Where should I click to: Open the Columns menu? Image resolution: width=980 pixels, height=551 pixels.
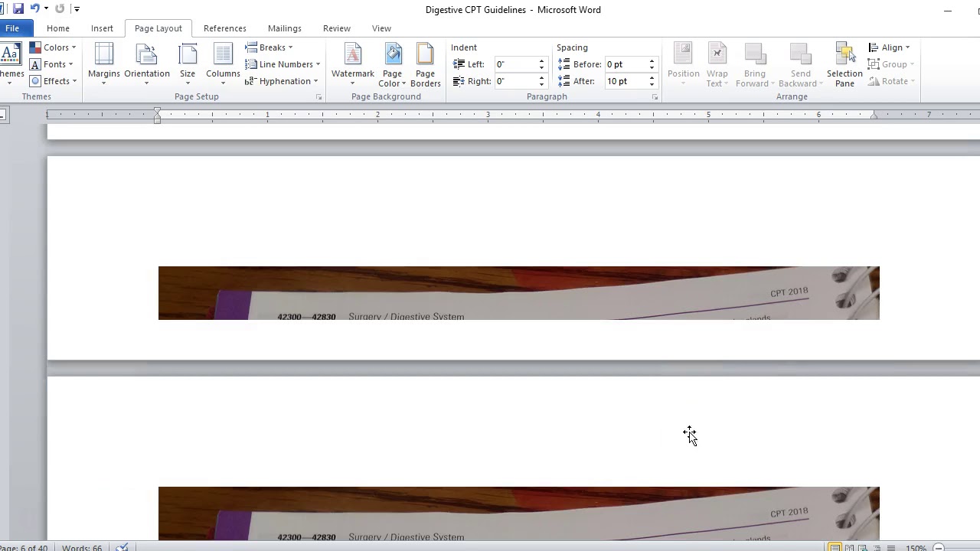pos(223,64)
